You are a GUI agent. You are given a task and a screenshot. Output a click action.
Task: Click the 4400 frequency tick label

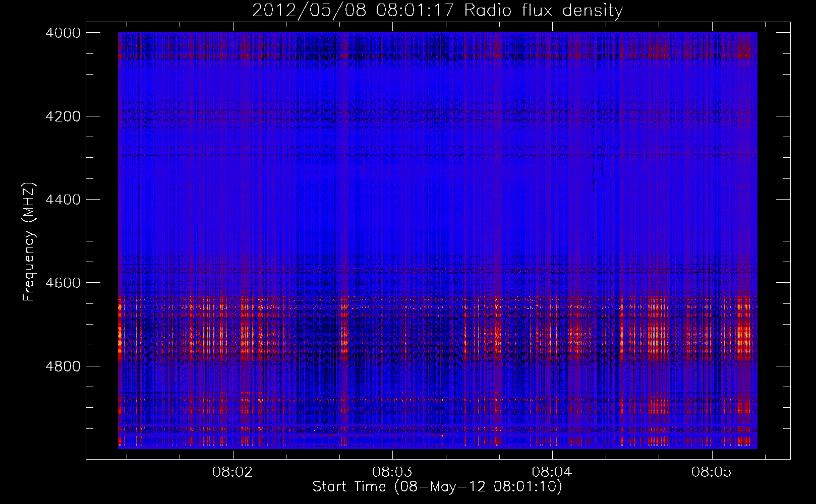(x=63, y=200)
